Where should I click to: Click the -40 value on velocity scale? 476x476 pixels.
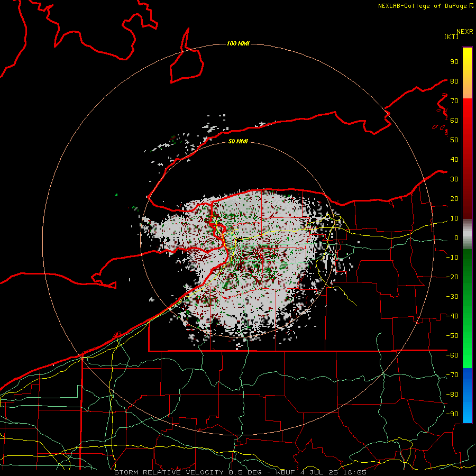coord(452,316)
